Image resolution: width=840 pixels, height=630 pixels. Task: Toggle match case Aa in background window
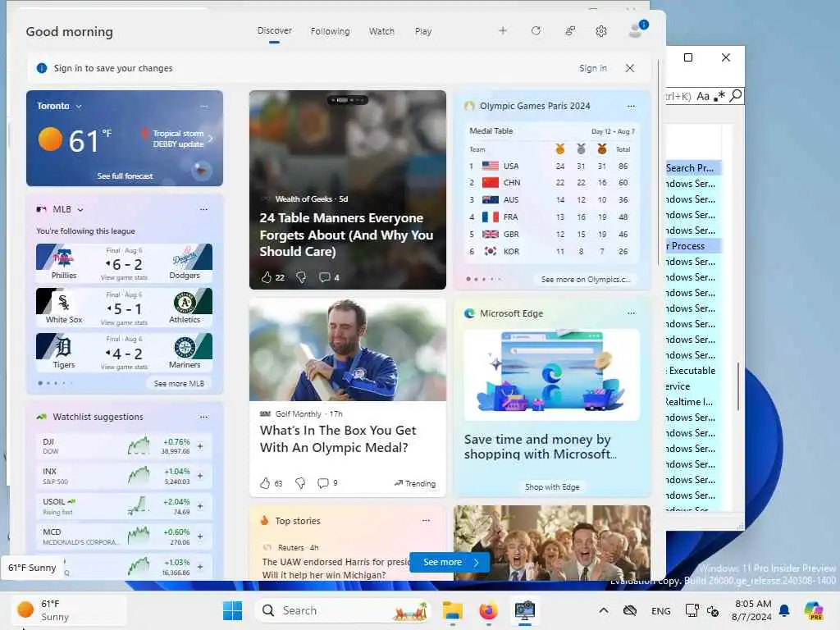[x=703, y=97]
